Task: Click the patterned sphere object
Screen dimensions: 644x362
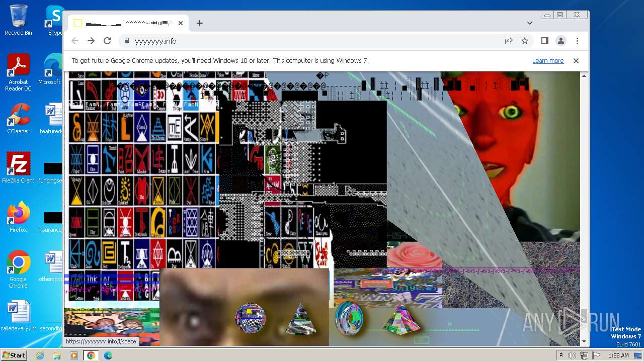Action: tap(251, 318)
